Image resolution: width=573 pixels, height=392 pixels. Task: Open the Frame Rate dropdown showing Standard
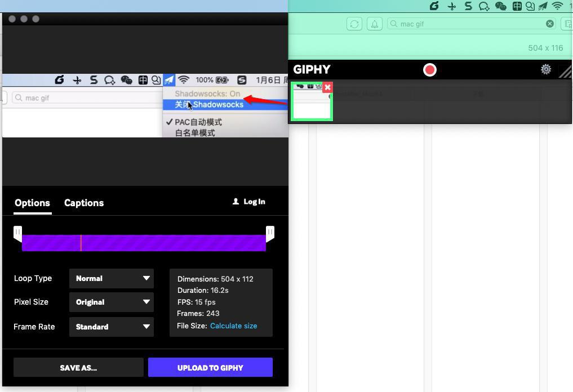[112, 327]
